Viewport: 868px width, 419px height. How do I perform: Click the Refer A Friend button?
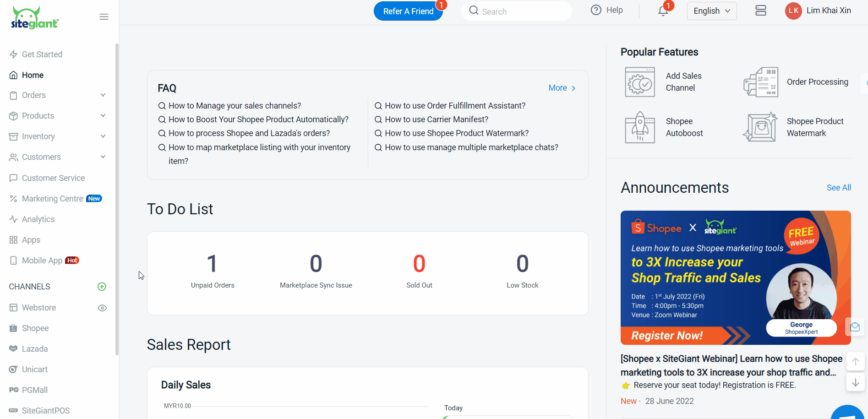(408, 11)
